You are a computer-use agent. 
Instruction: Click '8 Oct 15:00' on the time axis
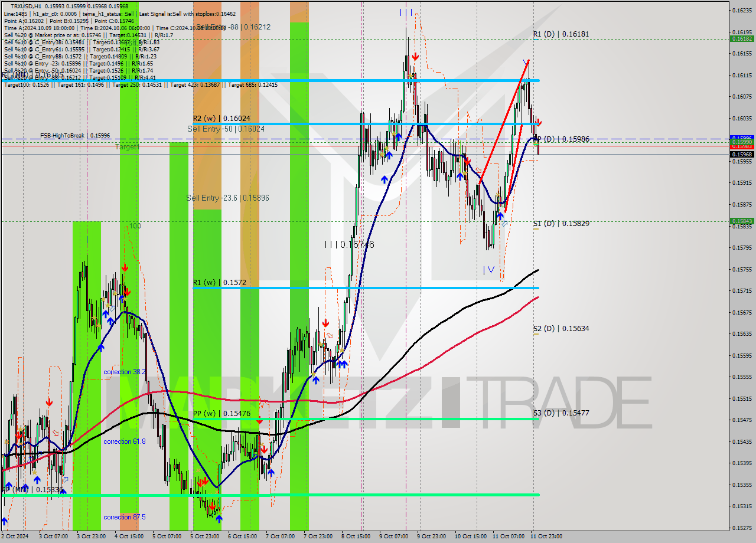[x=356, y=537]
